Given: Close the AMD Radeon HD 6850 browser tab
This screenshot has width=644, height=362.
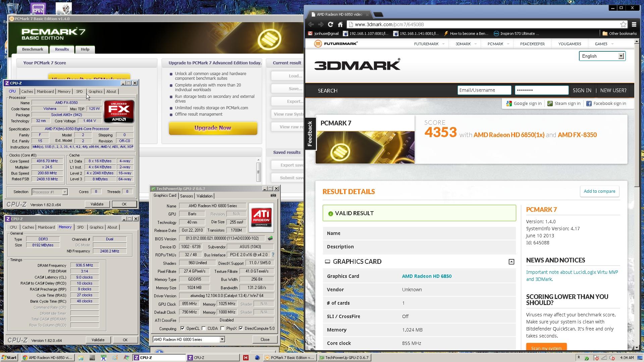Looking at the screenshot, I should 367,14.
